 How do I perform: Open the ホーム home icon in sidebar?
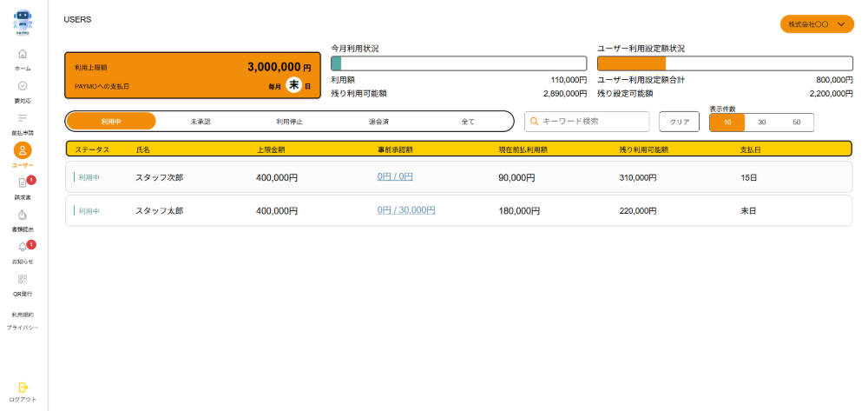(23, 55)
